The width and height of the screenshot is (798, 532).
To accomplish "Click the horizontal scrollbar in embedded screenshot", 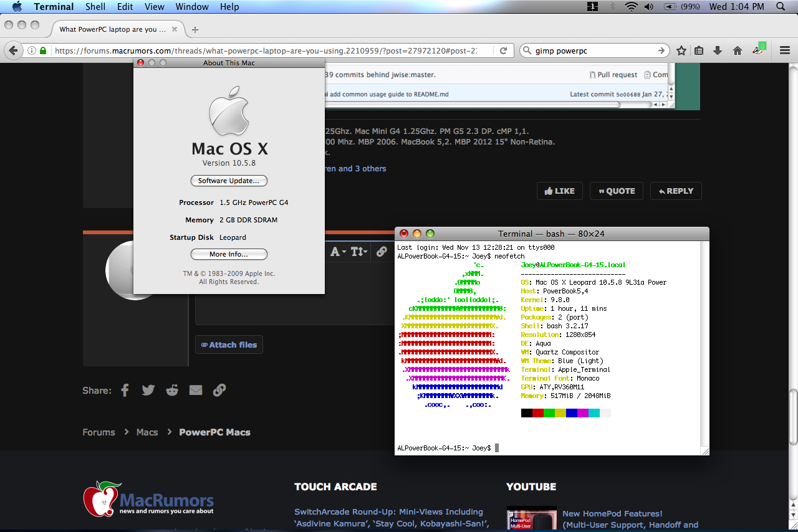I will [x=474, y=105].
